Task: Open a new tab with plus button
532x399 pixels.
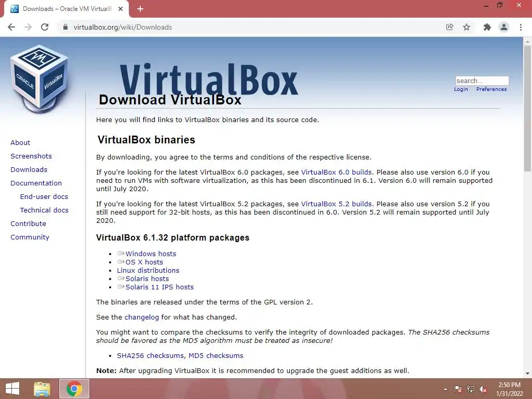Action: 140,9
